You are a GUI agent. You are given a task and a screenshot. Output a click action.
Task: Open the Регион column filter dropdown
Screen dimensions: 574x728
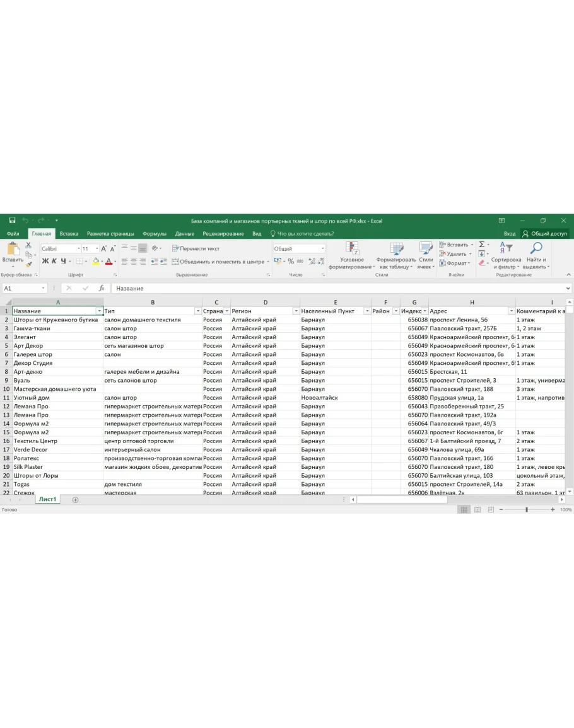[x=296, y=311]
